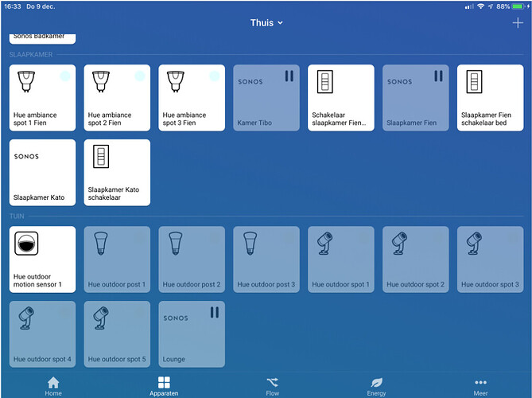Open the Sonos Badkamer tile
Viewport: 532px width, 398px height.
click(42, 38)
